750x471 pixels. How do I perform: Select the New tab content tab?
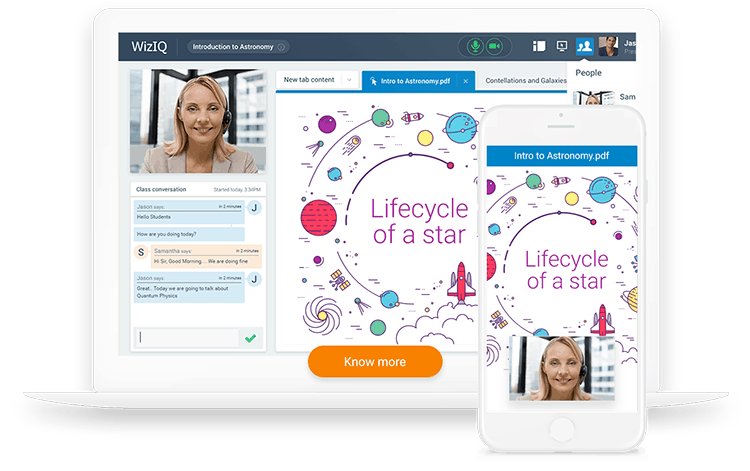coord(309,80)
